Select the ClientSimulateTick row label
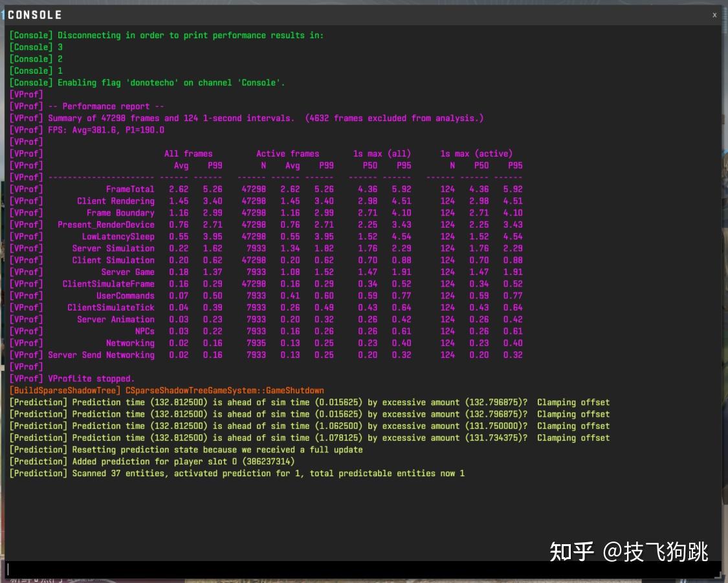This screenshot has height=583, width=728. (x=111, y=307)
